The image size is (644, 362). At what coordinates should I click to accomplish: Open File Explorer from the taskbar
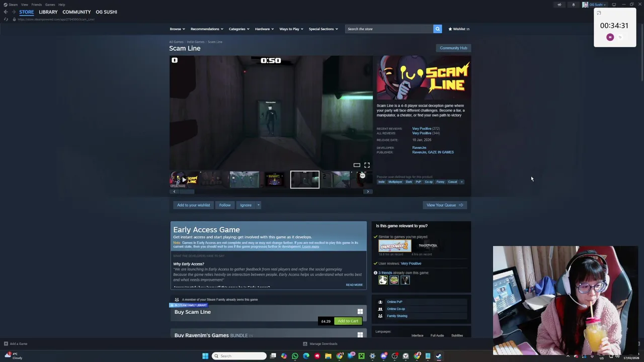pos(328,356)
